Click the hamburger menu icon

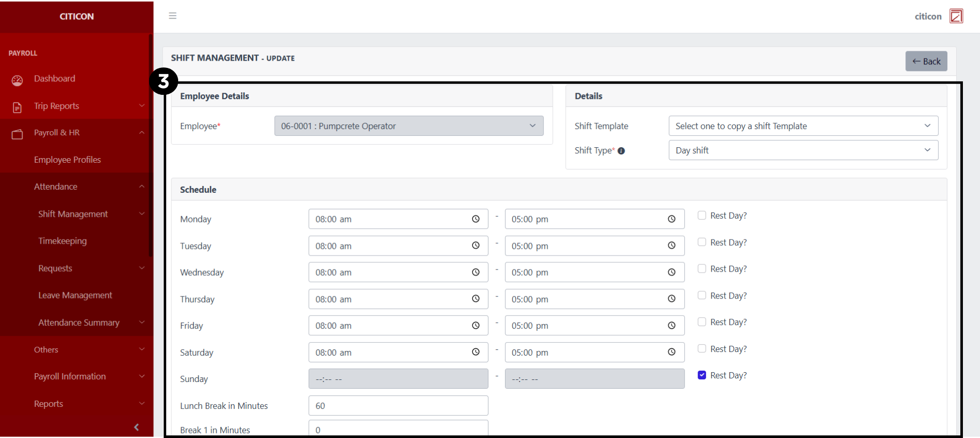coord(172,16)
